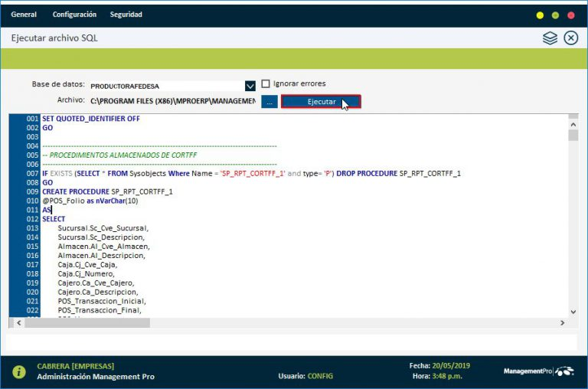Click the horizontal scrollbar left arrow
The height and width of the screenshot is (389, 588).
19,322
